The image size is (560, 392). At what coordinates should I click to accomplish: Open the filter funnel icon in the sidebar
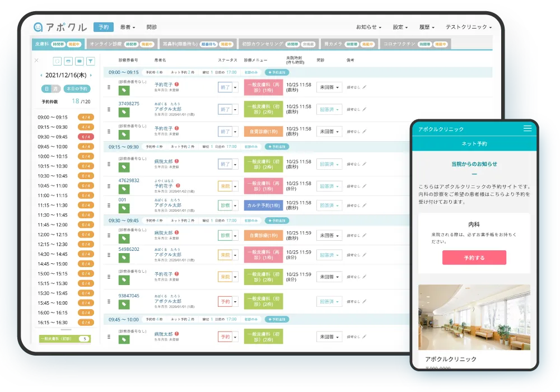(x=91, y=61)
